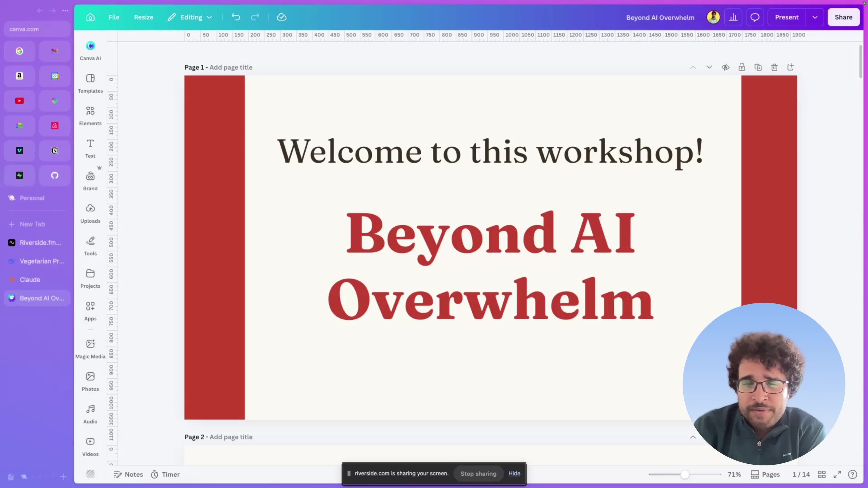This screenshot has width=868, height=488.
Task: Edit the Page 1 title field
Action: point(231,67)
